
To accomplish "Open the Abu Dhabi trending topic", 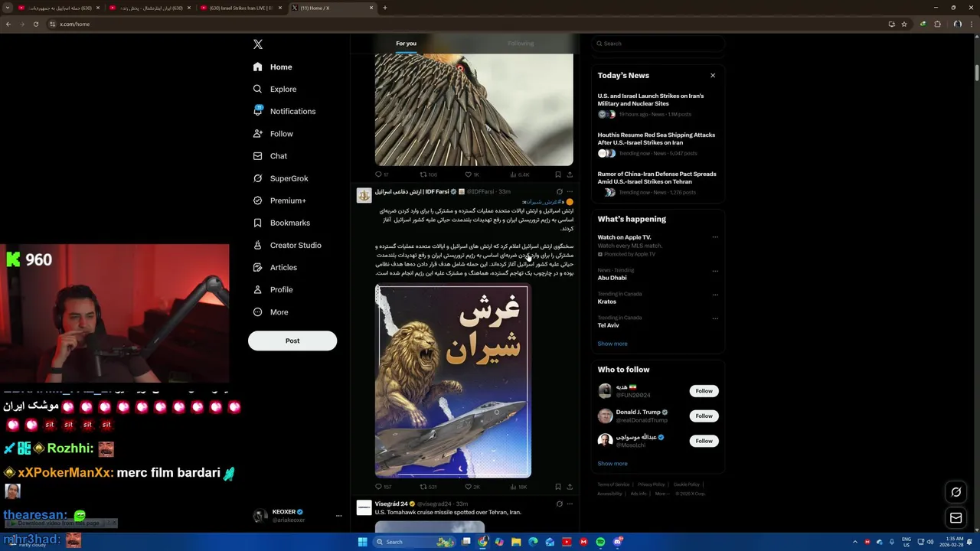I will (x=612, y=278).
